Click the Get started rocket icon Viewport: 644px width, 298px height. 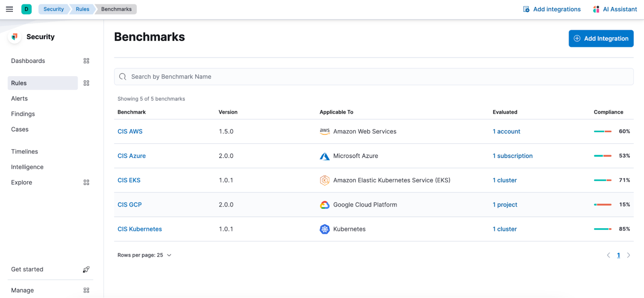[86, 269]
